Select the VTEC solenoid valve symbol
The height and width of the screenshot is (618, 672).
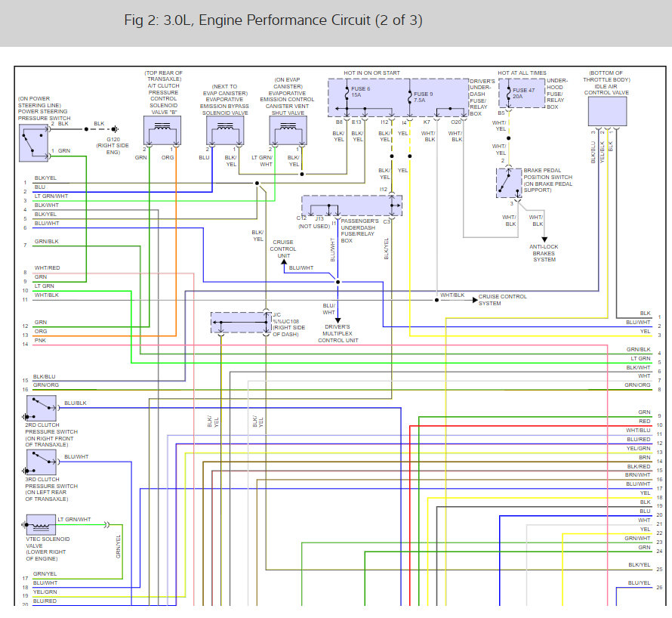(41, 525)
